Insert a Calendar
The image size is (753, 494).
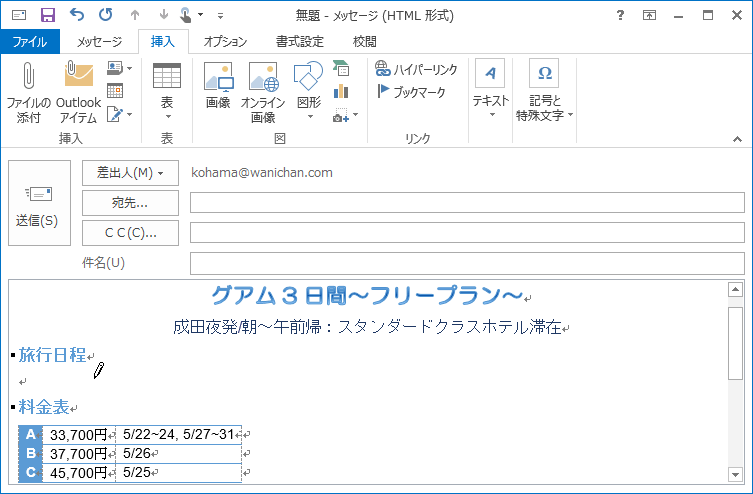pyautogui.click(x=115, y=91)
